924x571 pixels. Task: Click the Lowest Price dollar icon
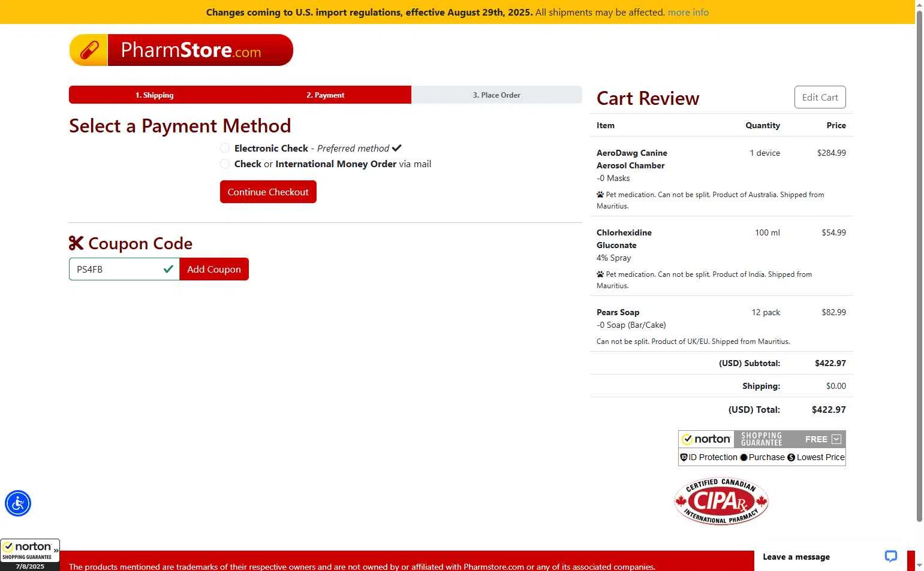[791, 457]
